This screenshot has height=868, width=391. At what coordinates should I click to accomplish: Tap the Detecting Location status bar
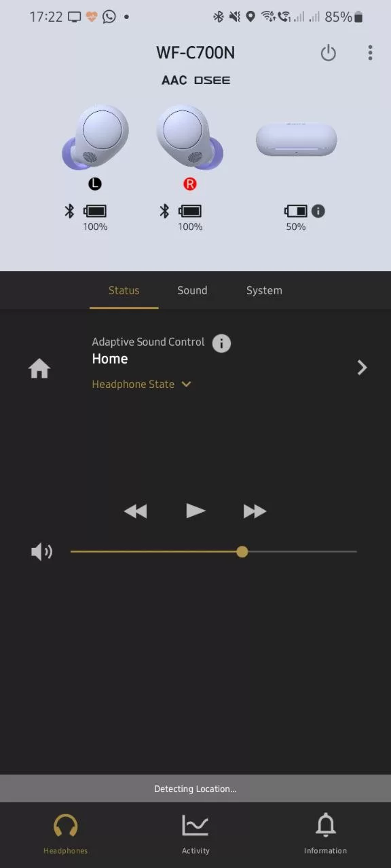click(195, 789)
